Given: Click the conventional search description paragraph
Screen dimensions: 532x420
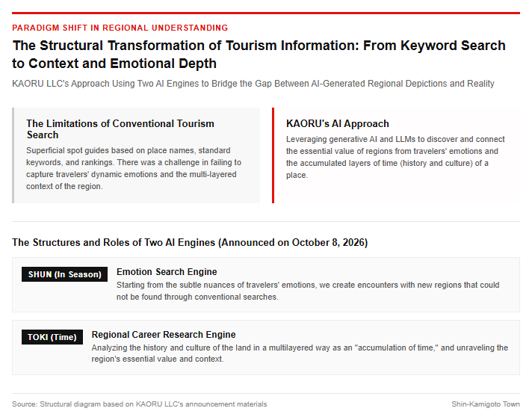Looking at the screenshot, I should pos(134,168).
